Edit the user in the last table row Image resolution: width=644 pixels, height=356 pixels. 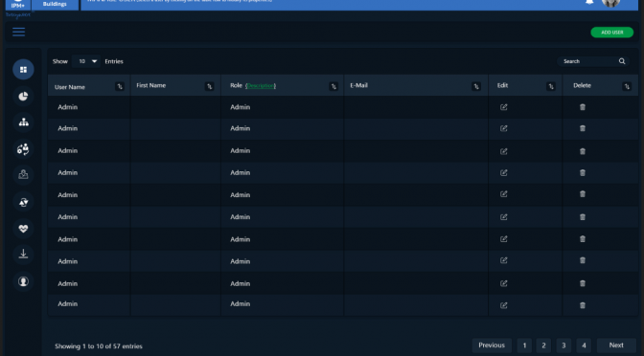503,305
